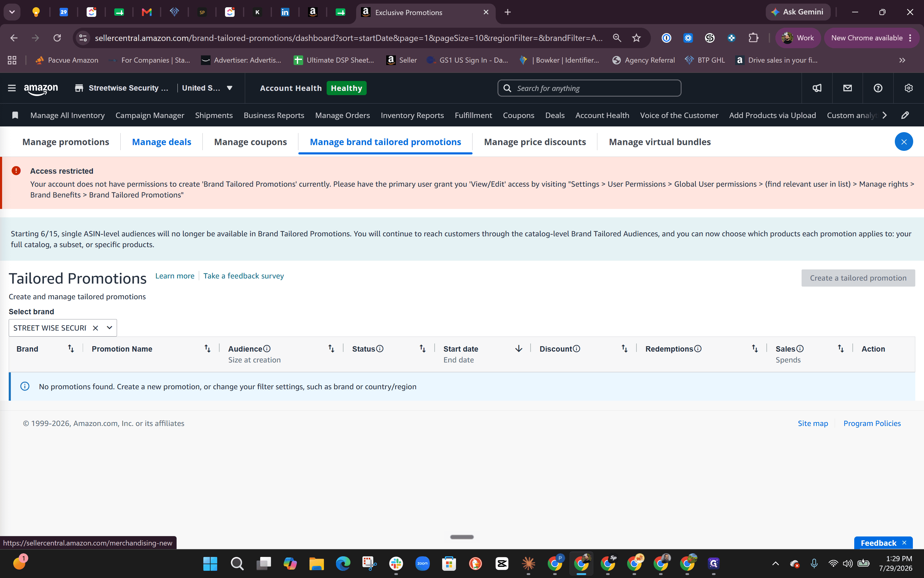The height and width of the screenshot is (578, 924).
Task: Switch to Manage price discounts tab
Action: click(534, 142)
